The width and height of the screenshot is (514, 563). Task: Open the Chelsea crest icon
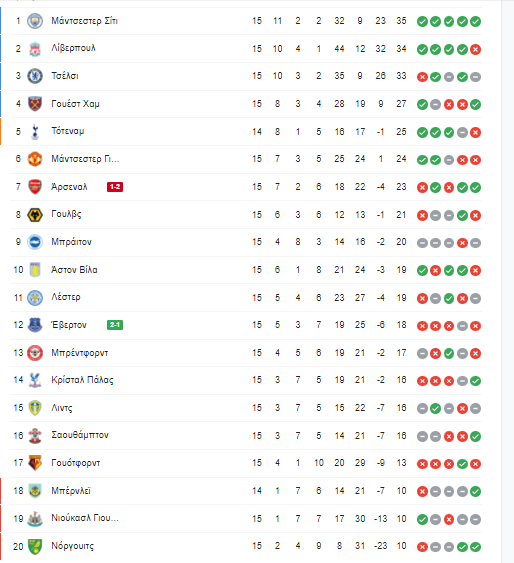coord(35,76)
